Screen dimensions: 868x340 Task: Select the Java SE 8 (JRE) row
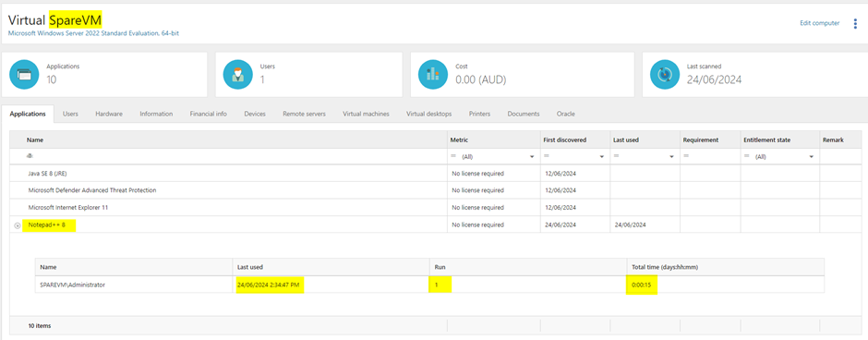[x=436, y=174]
